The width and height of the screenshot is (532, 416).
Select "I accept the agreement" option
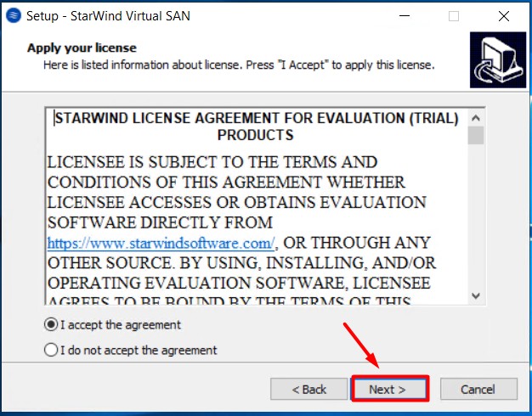coord(51,324)
